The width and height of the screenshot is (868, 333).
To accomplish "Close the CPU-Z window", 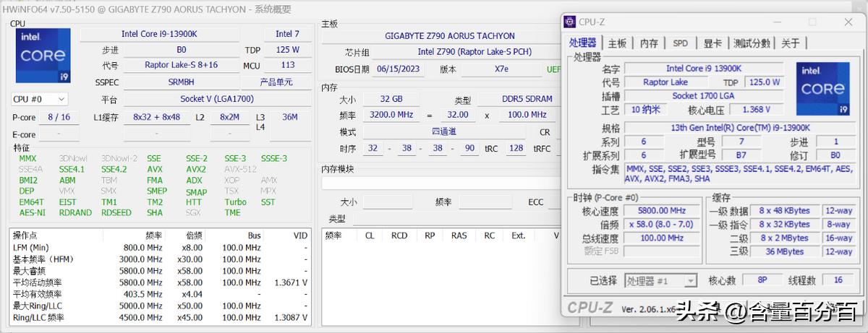I will coord(848,22).
